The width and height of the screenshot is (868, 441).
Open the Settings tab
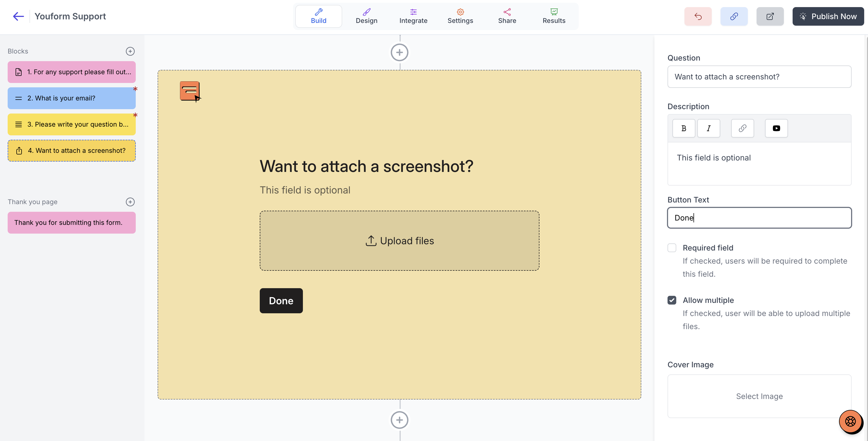point(460,16)
